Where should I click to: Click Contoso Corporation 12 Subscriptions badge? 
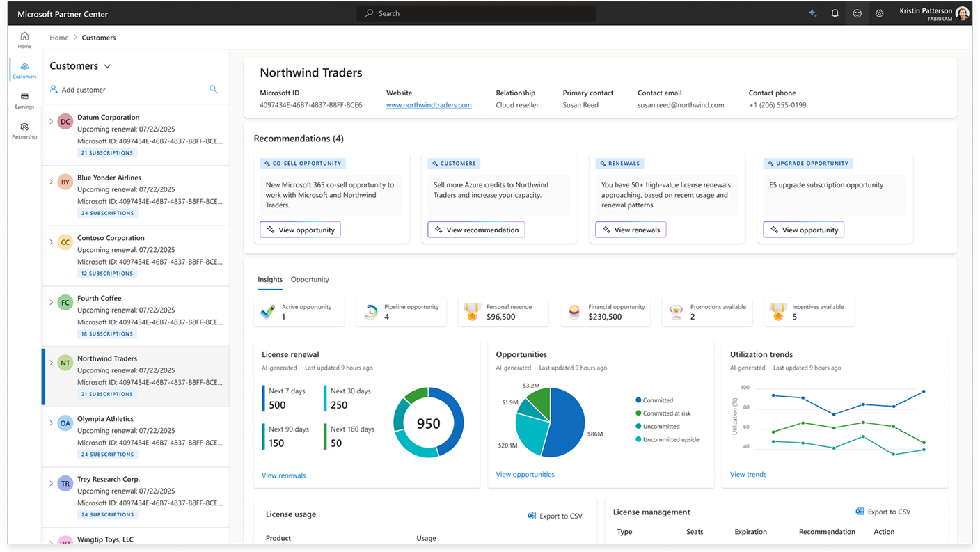pyautogui.click(x=107, y=274)
